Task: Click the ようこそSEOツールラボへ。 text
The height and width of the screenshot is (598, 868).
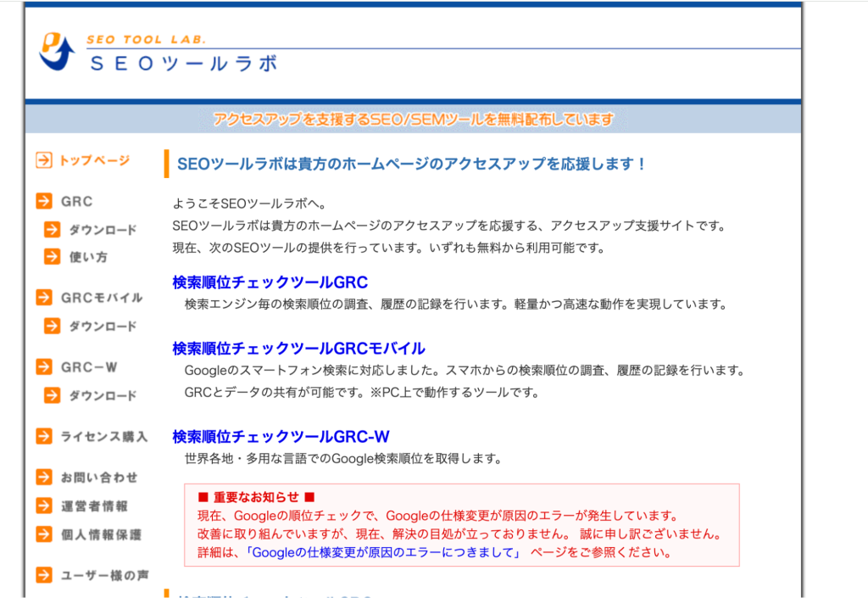Action: point(250,204)
